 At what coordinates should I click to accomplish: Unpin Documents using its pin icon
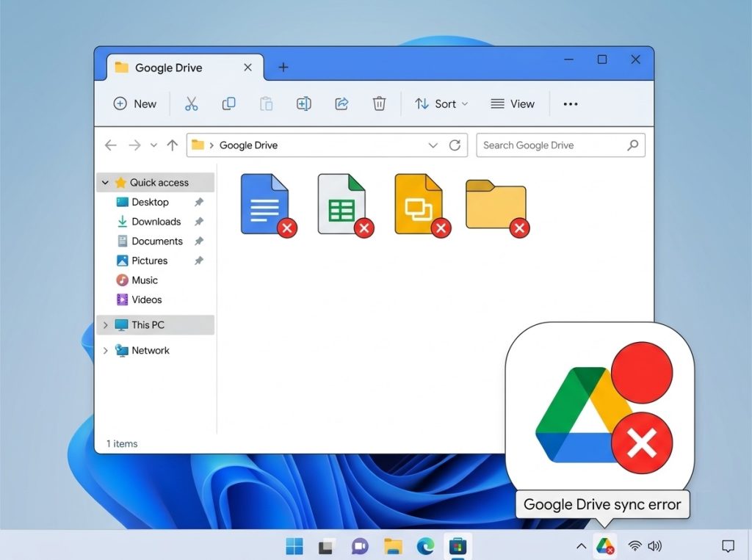tap(198, 241)
